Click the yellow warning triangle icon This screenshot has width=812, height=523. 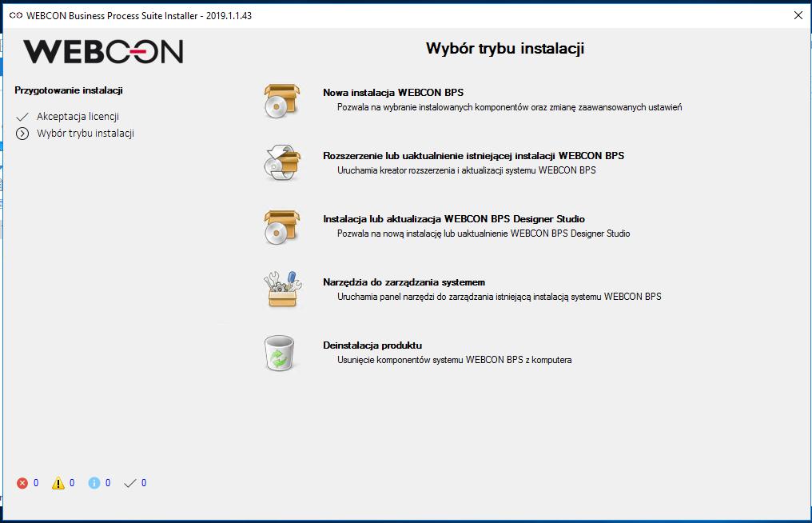(58, 483)
